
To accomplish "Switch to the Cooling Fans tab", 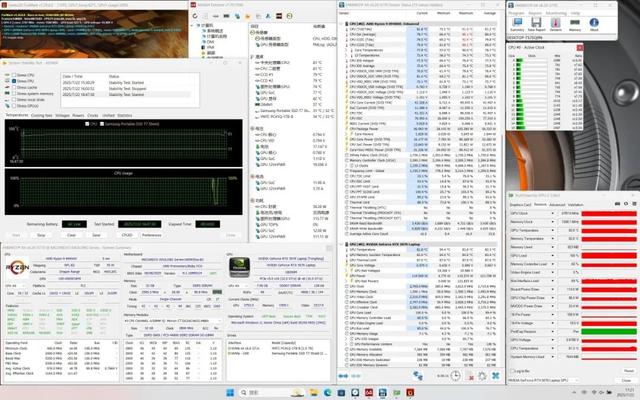I will tap(42, 116).
